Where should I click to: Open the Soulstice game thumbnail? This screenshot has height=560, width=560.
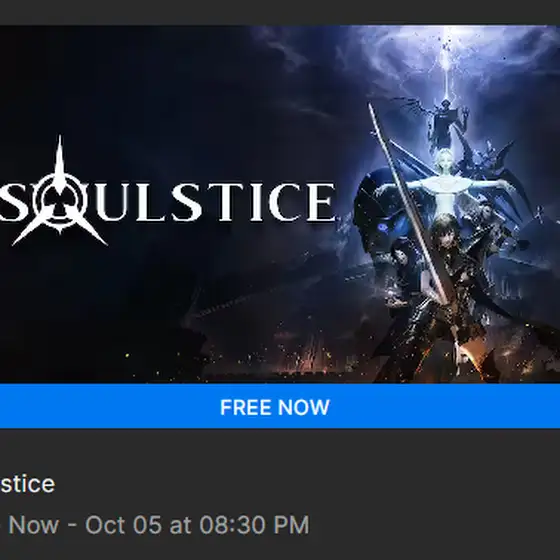(x=280, y=204)
